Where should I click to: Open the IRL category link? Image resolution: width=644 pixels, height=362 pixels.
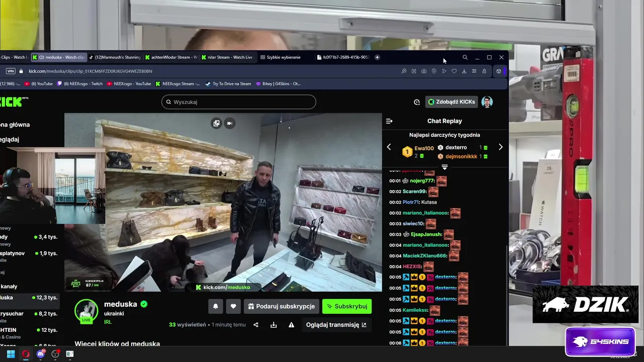click(x=108, y=322)
